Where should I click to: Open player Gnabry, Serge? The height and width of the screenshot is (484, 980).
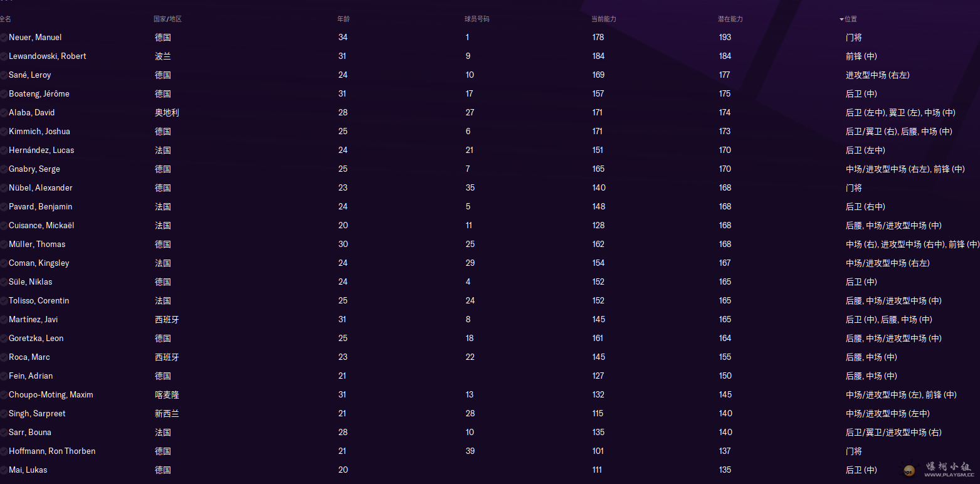point(34,169)
